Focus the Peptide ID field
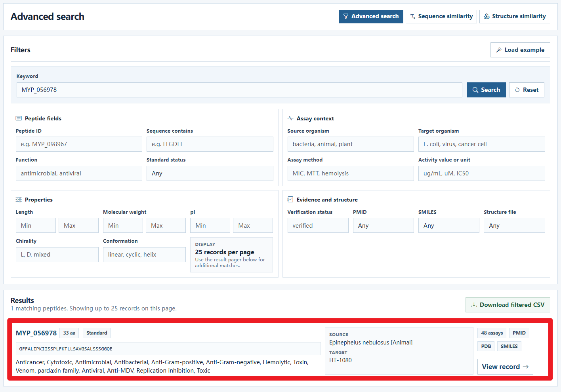The image size is (561, 392). click(x=79, y=144)
